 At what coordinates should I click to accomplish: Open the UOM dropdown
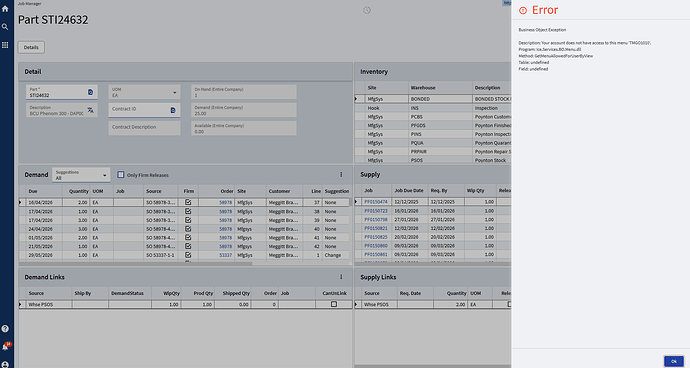144,92
